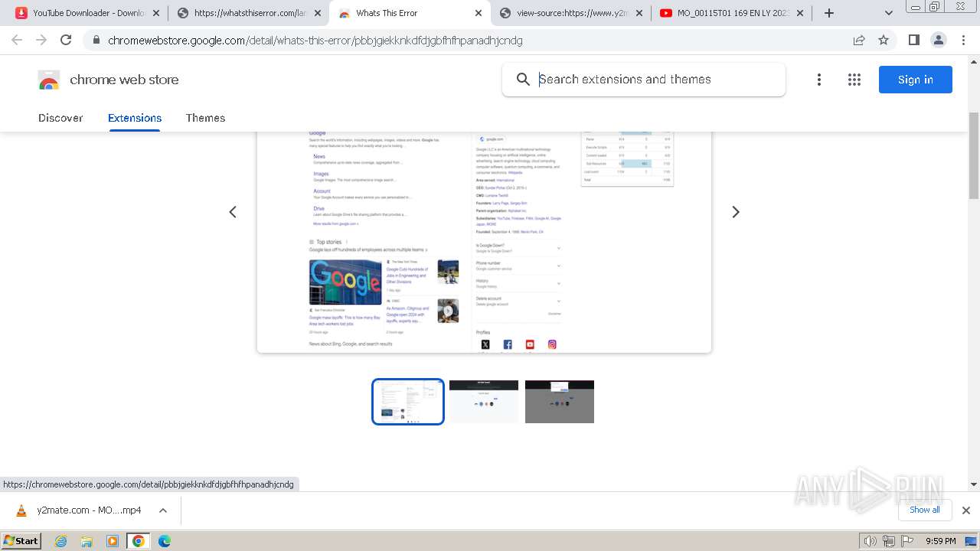Go back with browser back arrow
This screenshot has width=980, height=551.
[18, 40]
